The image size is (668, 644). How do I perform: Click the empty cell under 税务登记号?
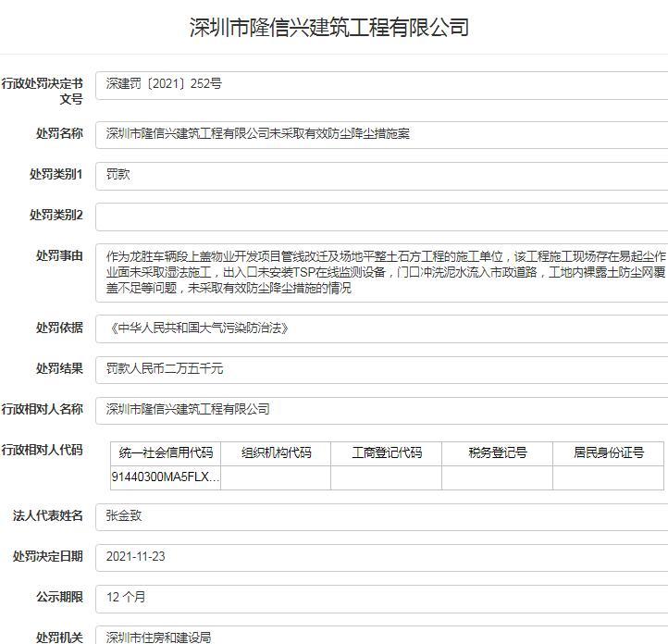click(x=497, y=477)
